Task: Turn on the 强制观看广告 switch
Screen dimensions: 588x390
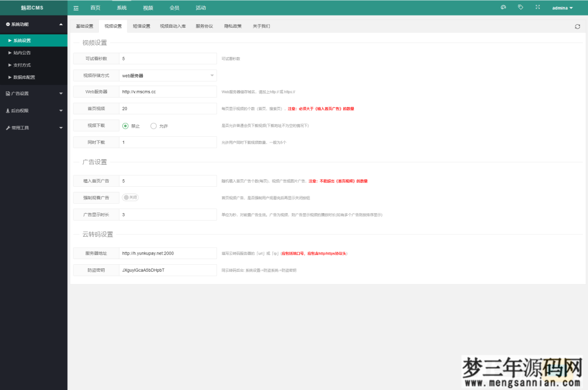Action: (131, 198)
